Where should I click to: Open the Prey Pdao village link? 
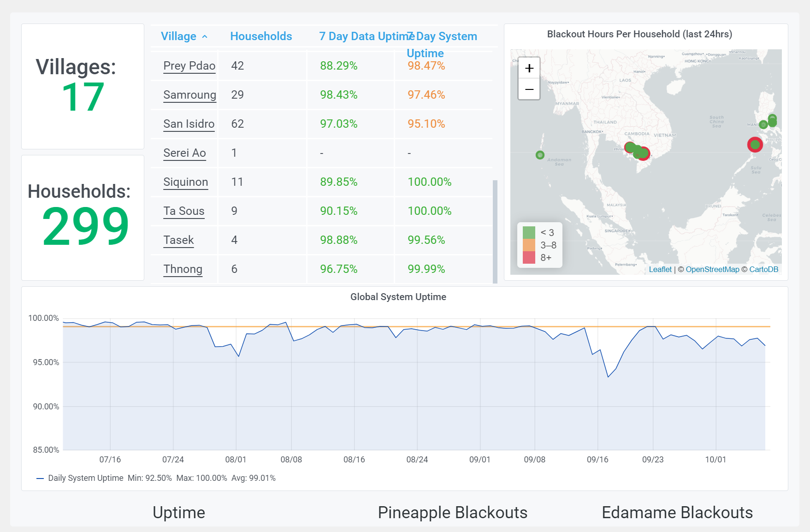(189, 66)
